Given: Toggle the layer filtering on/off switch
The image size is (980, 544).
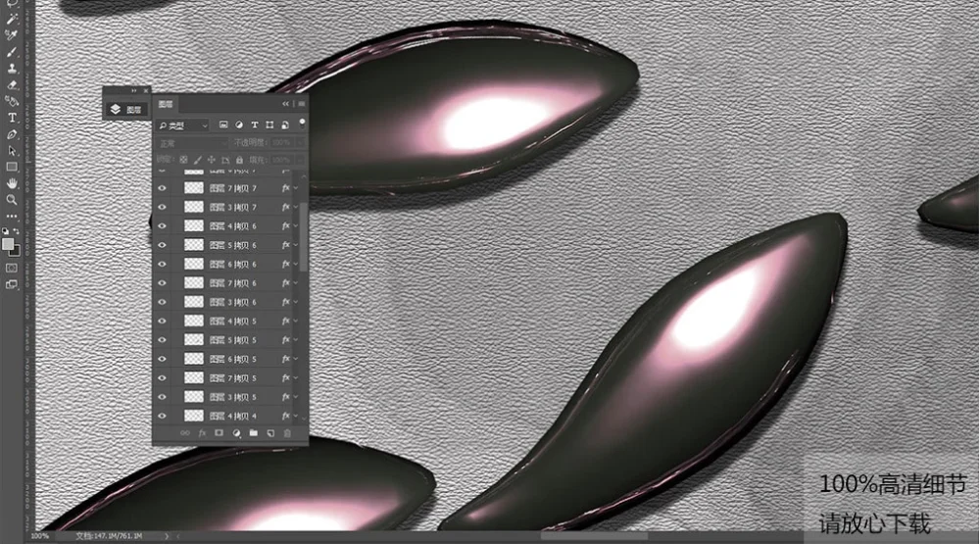Looking at the screenshot, I should pos(303,122).
